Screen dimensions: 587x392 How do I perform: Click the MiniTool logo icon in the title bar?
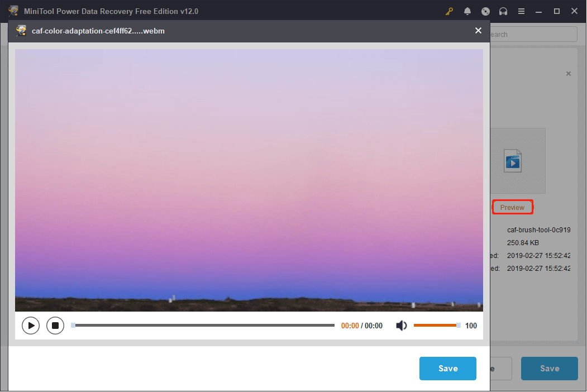point(13,11)
